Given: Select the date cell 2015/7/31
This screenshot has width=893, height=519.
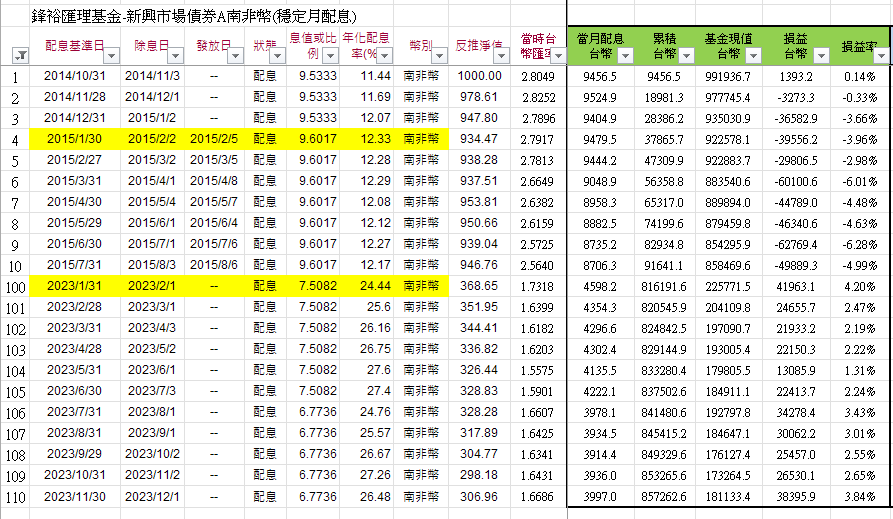Looking at the screenshot, I should click(75, 265).
